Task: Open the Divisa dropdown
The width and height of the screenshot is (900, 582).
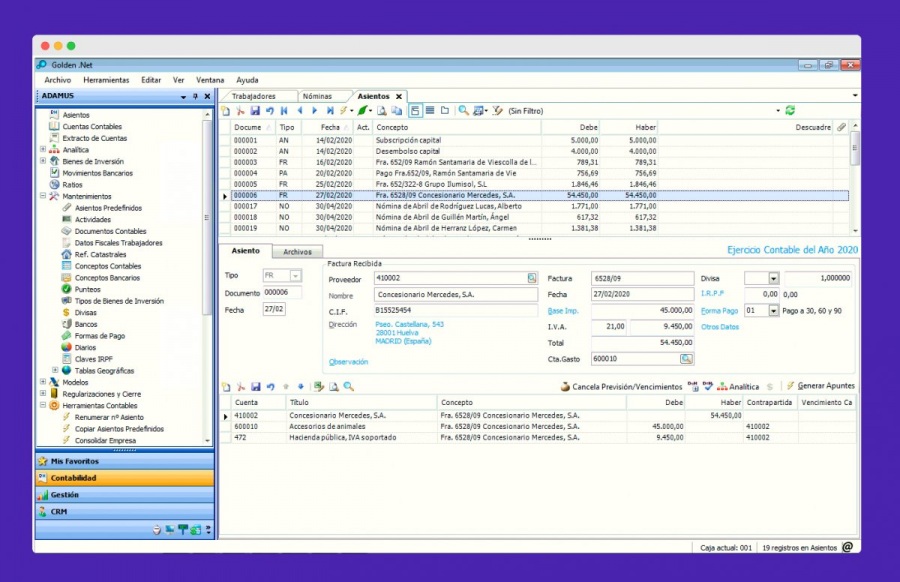Action: coord(774,278)
